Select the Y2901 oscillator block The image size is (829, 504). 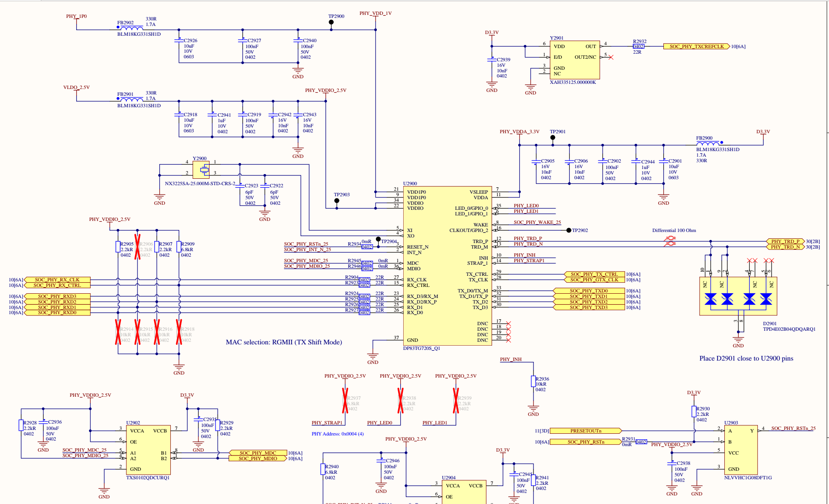575,60
